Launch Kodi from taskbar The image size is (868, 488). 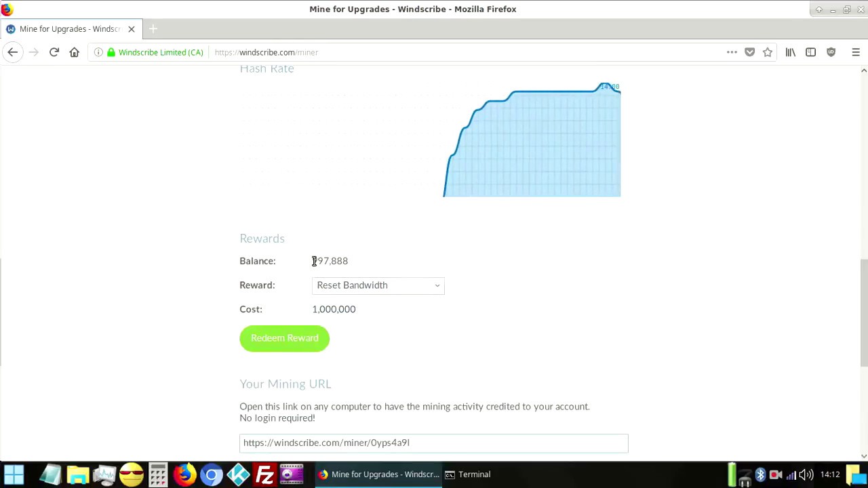click(x=239, y=474)
